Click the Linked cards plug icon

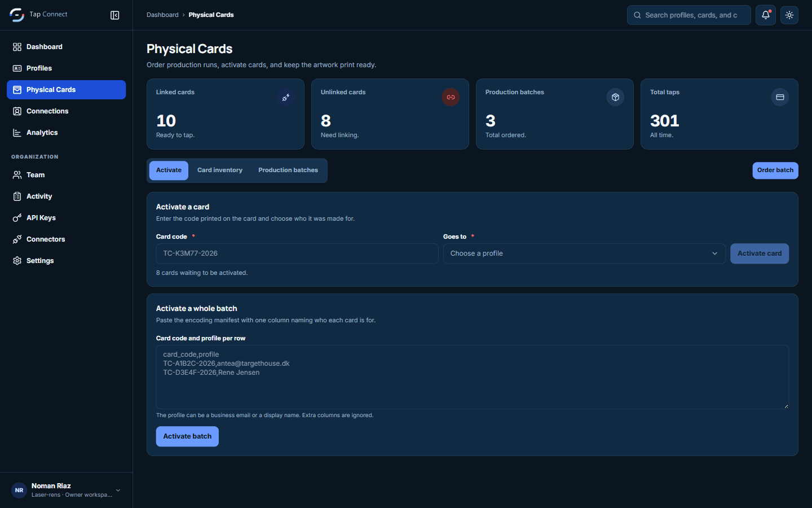(286, 97)
